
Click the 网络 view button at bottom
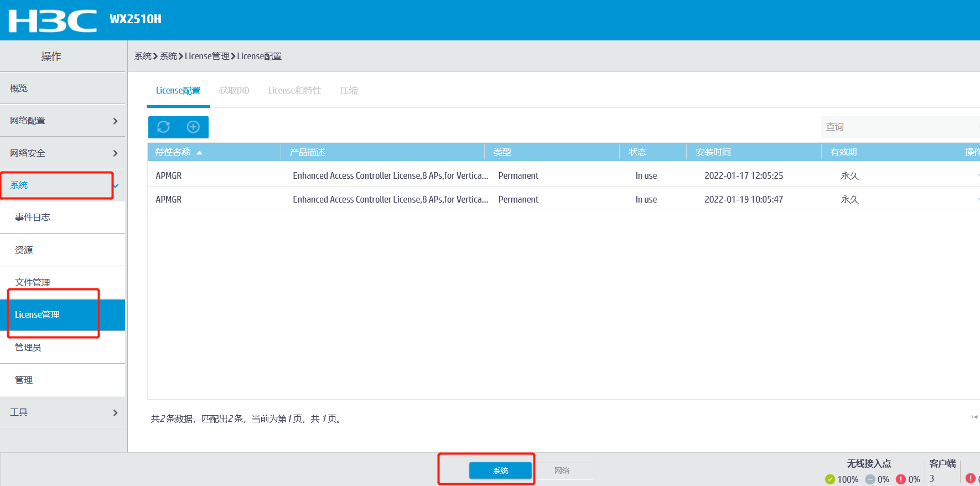coord(562,471)
